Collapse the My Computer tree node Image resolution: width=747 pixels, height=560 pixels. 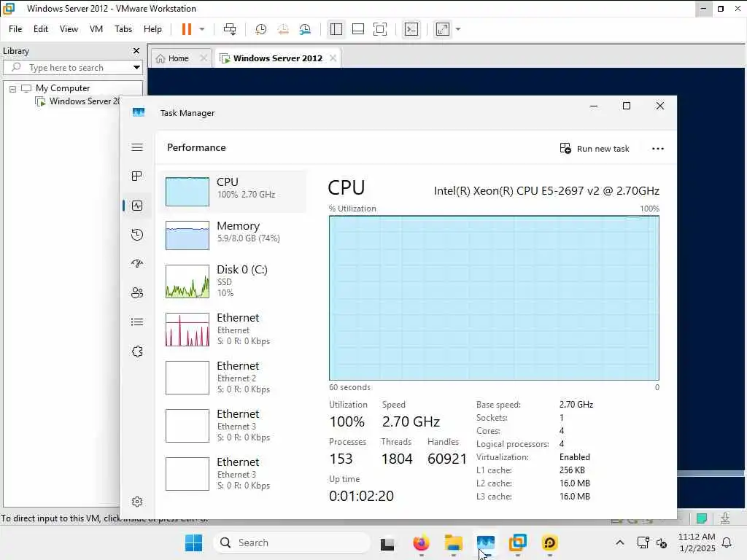(13, 88)
